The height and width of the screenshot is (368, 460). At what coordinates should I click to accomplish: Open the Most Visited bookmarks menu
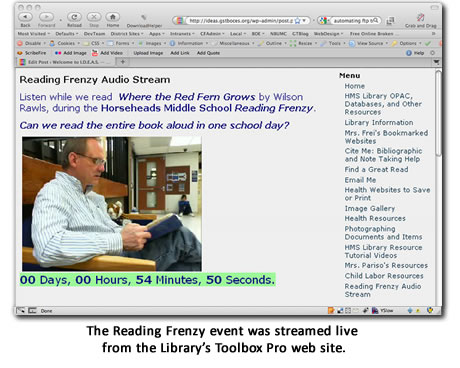tap(33, 34)
